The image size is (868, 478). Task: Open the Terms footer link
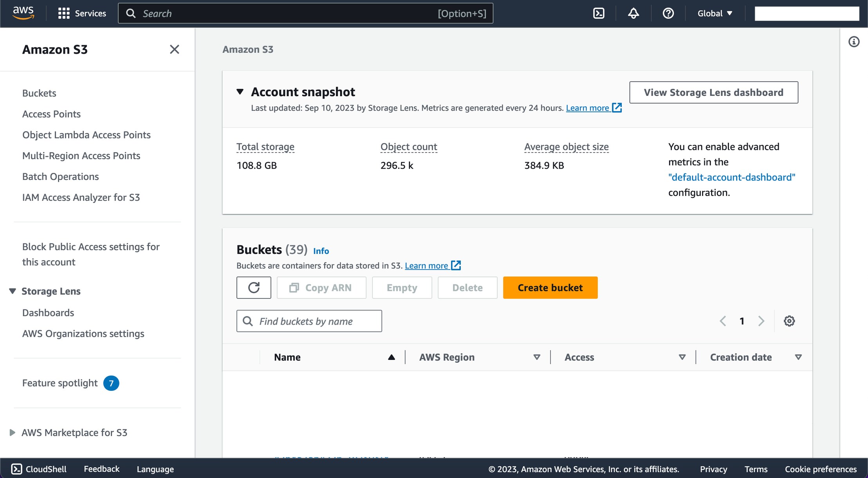click(x=756, y=469)
